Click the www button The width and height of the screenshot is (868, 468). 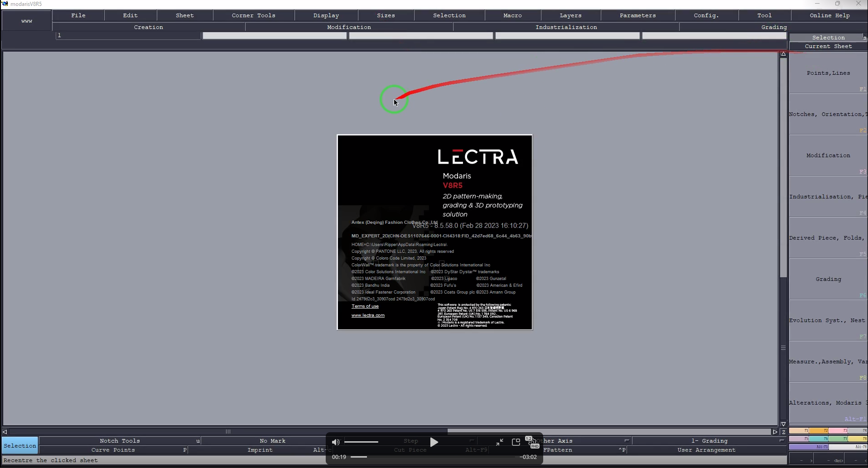coord(27,21)
